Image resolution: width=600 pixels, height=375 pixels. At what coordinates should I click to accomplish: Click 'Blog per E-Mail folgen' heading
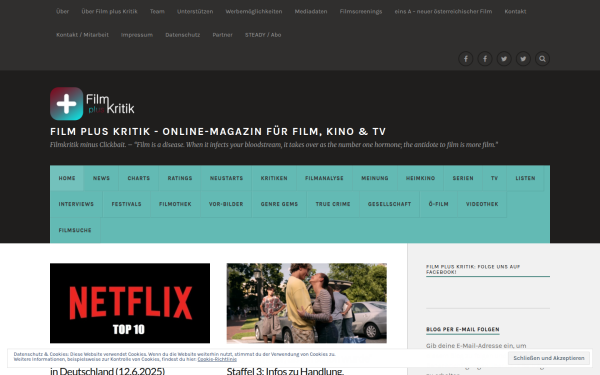click(x=463, y=329)
